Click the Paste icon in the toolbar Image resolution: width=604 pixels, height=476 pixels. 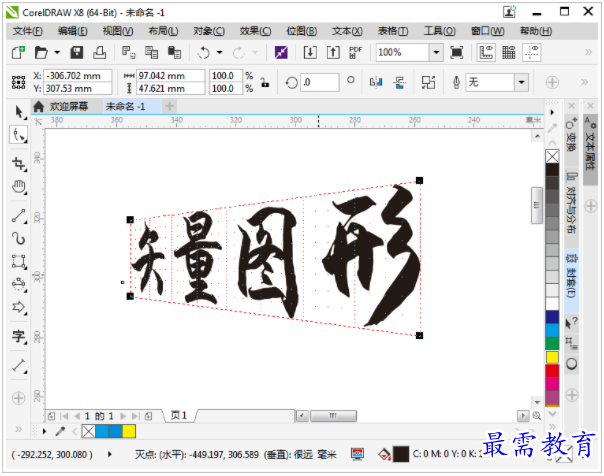(x=174, y=52)
